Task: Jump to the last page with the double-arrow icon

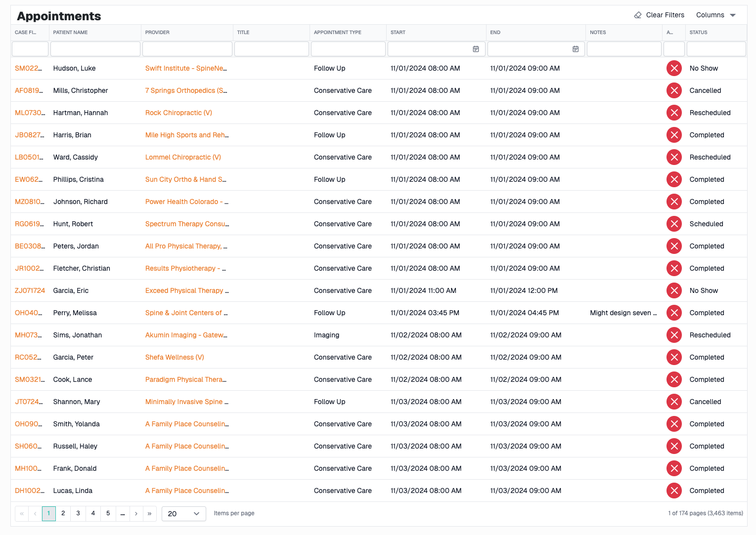Action: [150, 514]
